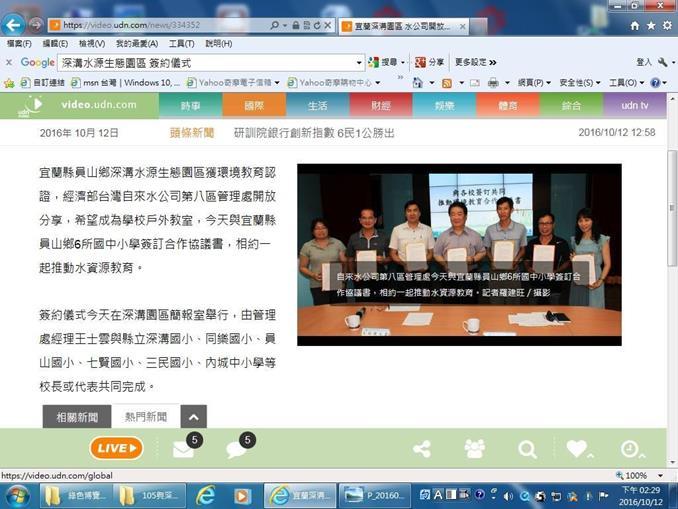Screen dimensions: 678x509
Task: Open the clock history icon
Action: 630,449
